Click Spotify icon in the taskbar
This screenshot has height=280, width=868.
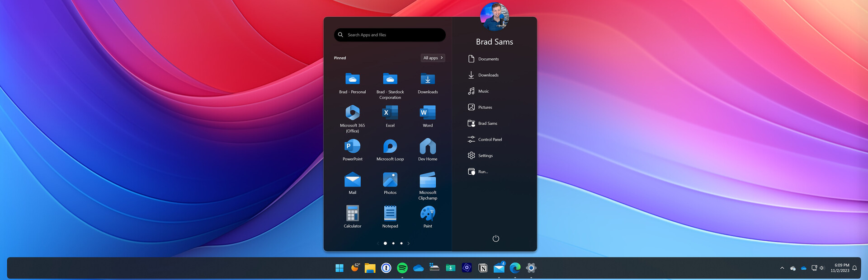[x=402, y=268]
